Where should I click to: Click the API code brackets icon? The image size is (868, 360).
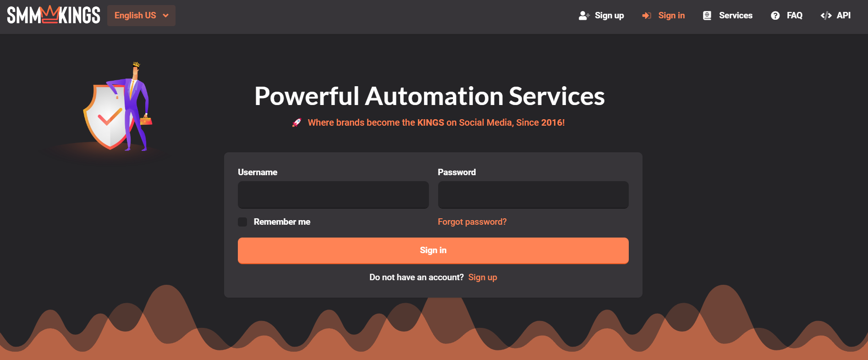[826, 16]
